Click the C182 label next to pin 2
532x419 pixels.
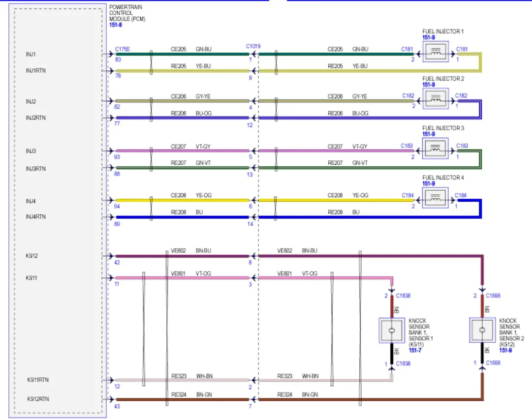pos(408,95)
